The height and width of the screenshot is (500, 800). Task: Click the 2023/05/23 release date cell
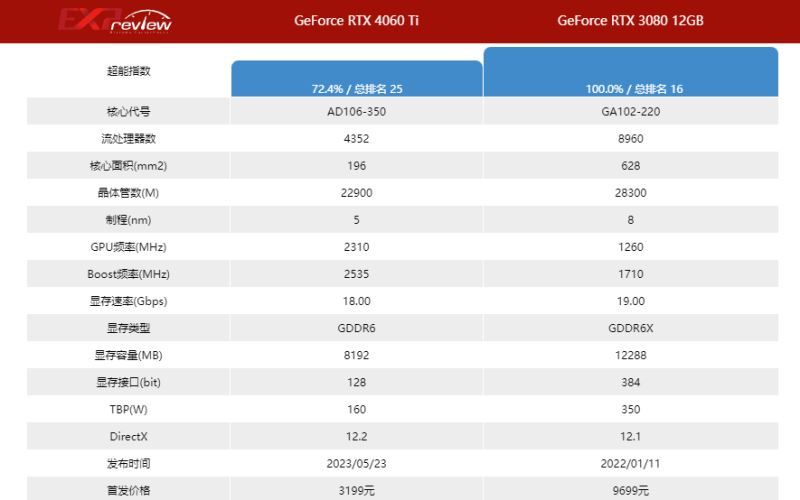(357, 463)
